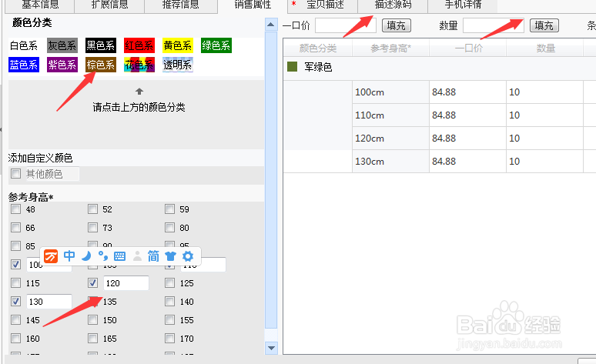Click the 数量 column header
596x364 pixels.
[544, 48]
